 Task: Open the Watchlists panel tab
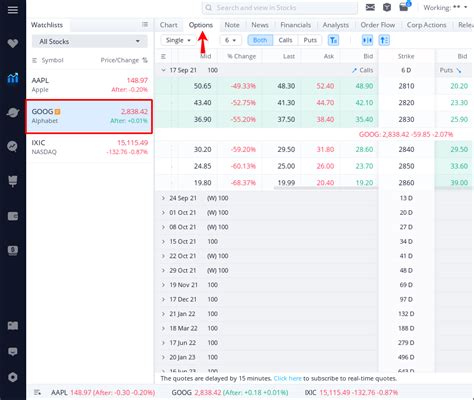click(x=47, y=25)
